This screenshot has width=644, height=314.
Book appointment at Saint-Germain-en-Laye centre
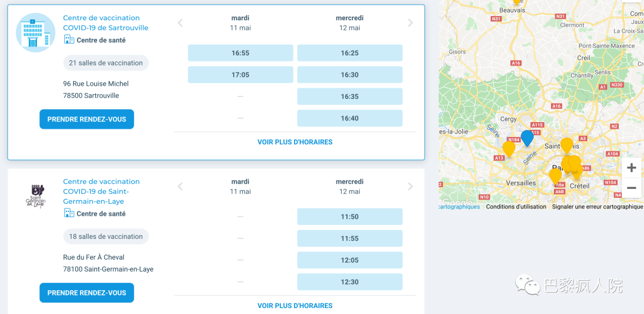(x=86, y=293)
